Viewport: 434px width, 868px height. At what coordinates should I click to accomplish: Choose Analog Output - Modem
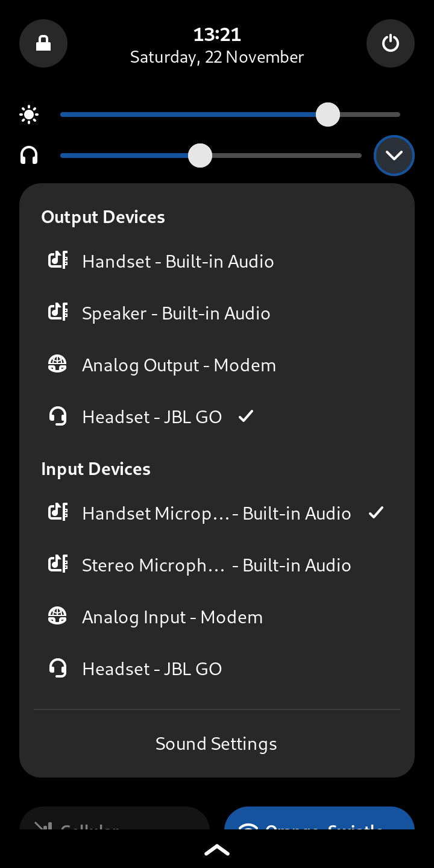179,365
